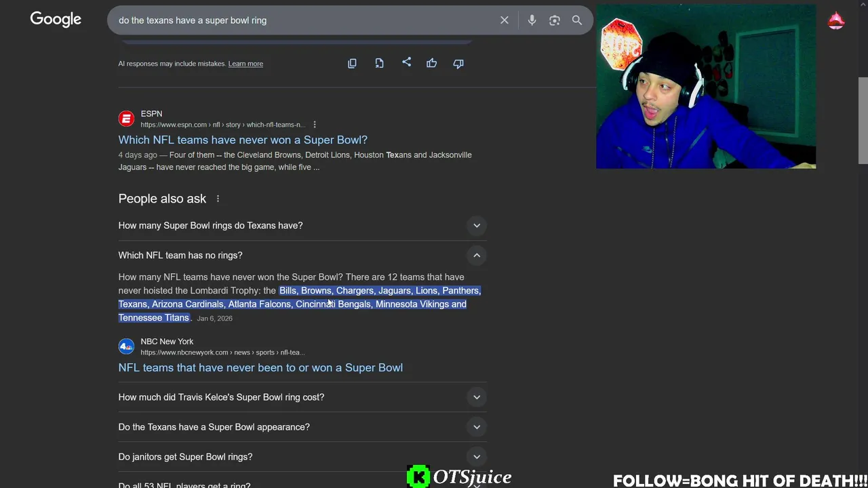This screenshot has width=868, height=488.
Task: Open the Google logo homepage link
Action: [56, 20]
